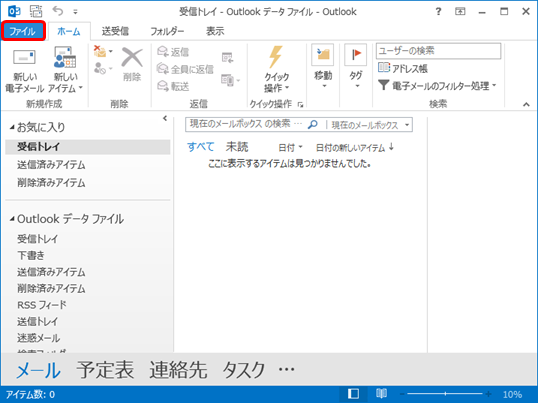Open 削除済みアイテム under Outlook データ ファイル

pos(51,288)
